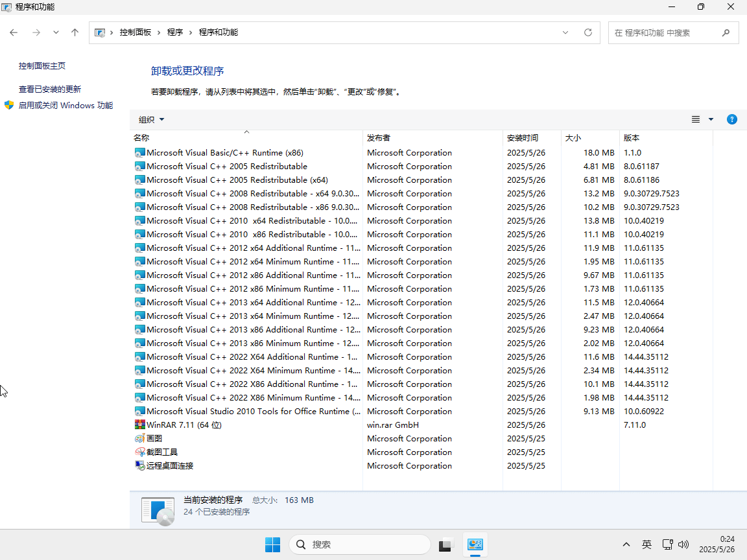Click the 画图 (Paint) app icon
This screenshot has height=560, width=747.
139,439
